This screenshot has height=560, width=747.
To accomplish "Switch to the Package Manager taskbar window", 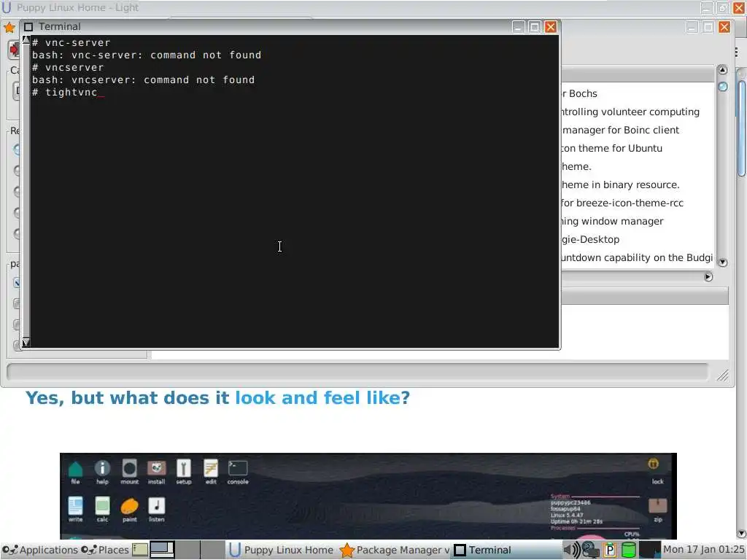I will pos(395,550).
